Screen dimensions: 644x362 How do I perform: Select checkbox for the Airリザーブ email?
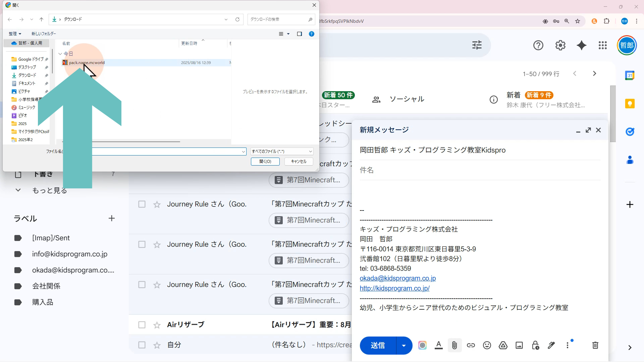pyautogui.click(x=142, y=325)
